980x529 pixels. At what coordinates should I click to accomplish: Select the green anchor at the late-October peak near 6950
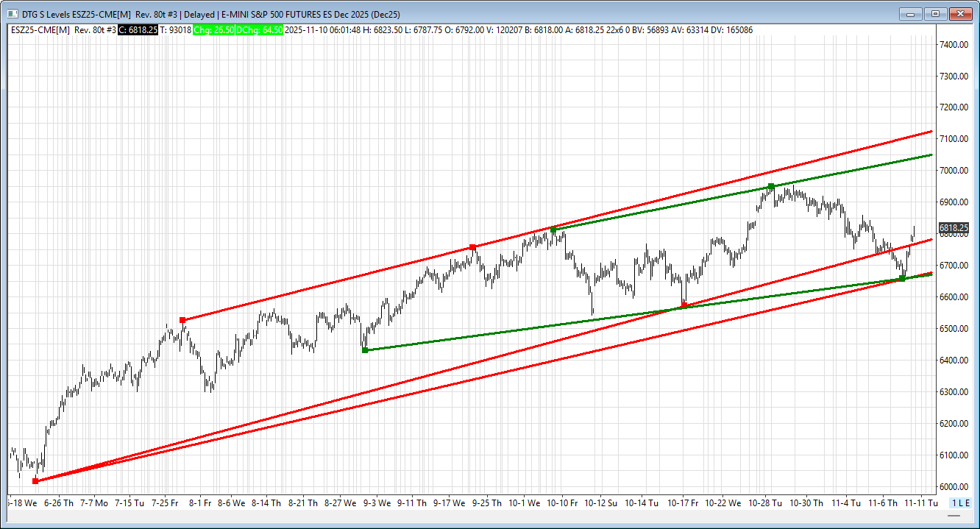pos(770,186)
